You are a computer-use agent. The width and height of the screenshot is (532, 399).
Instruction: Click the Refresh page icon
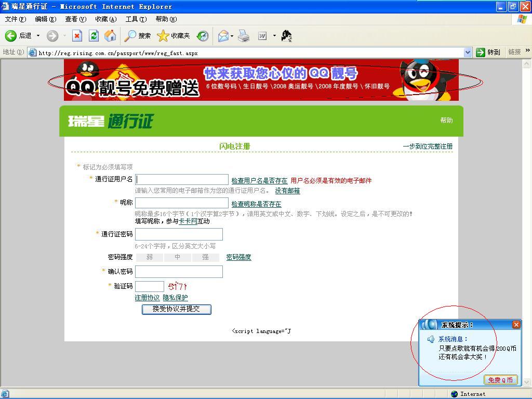(94, 36)
